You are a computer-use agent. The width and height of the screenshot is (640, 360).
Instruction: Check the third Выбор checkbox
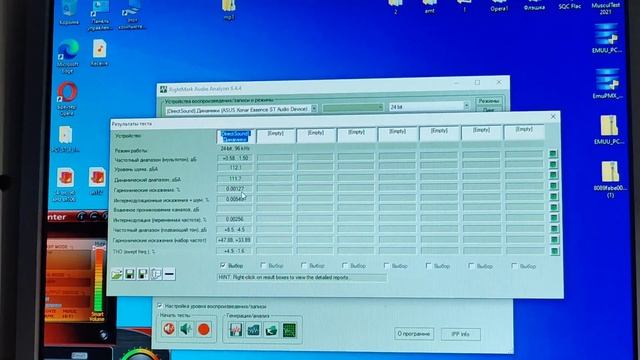pos(304,265)
